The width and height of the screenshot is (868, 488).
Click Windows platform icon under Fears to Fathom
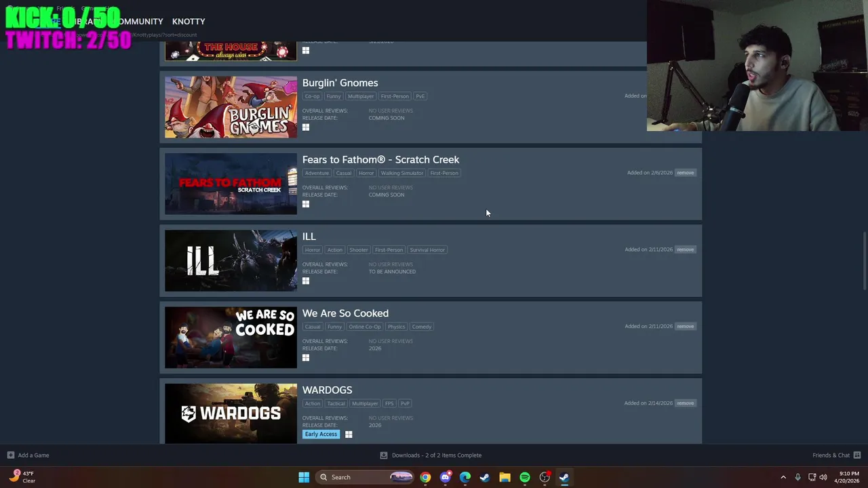(306, 204)
